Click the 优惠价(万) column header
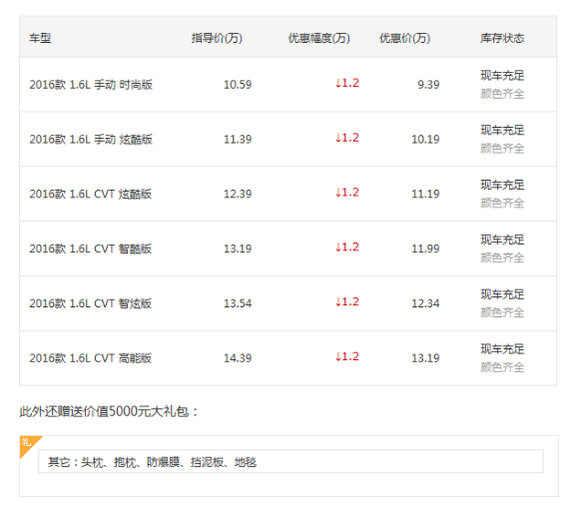570x507 pixels. click(405, 38)
